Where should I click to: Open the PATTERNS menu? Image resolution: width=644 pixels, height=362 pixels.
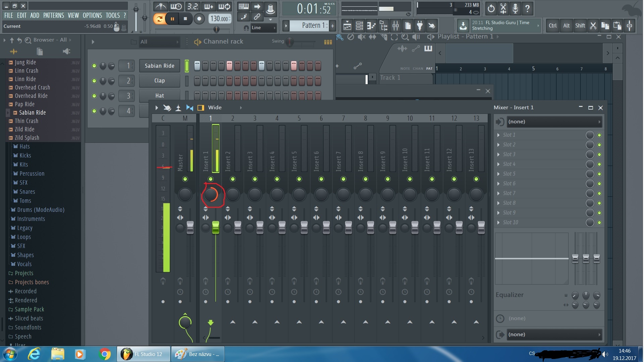click(x=53, y=15)
